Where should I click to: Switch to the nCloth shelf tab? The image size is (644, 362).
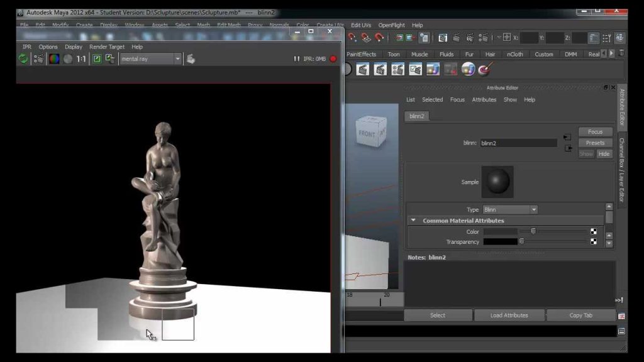[x=514, y=54]
